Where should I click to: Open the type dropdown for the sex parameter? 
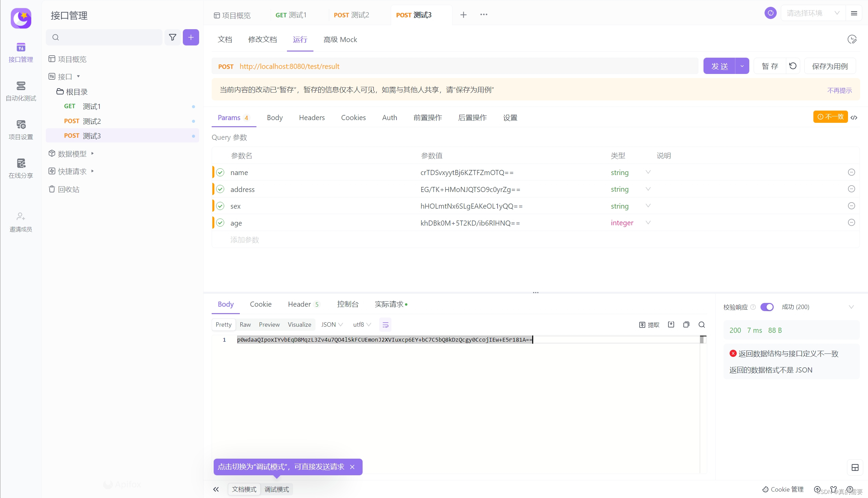pyautogui.click(x=648, y=206)
